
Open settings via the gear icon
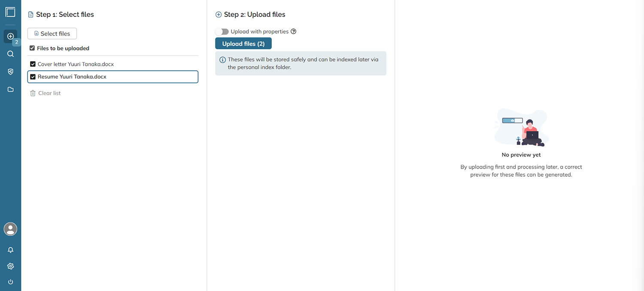[x=10, y=266]
